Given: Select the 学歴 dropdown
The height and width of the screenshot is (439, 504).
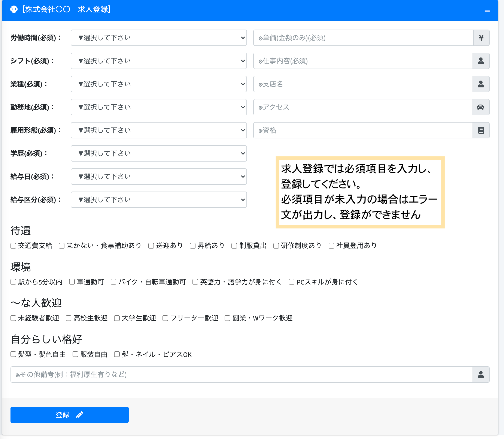Looking at the screenshot, I should (x=159, y=153).
